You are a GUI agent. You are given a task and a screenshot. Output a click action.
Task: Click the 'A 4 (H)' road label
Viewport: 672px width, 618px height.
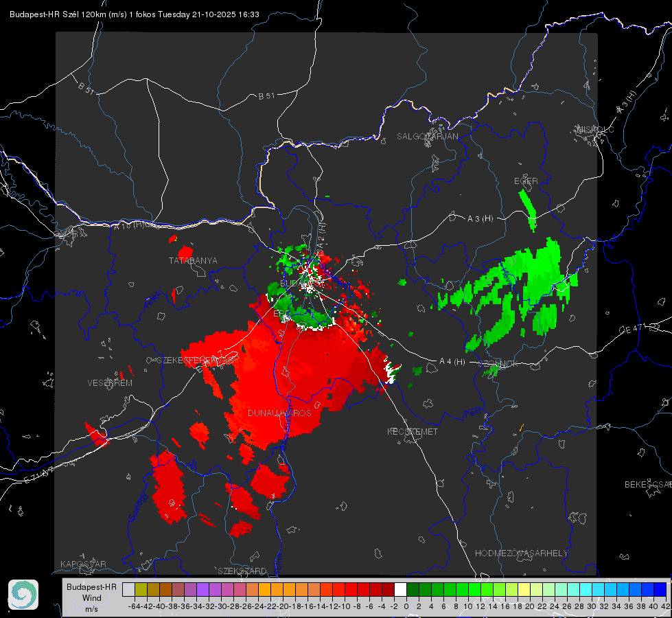click(x=452, y=362)
